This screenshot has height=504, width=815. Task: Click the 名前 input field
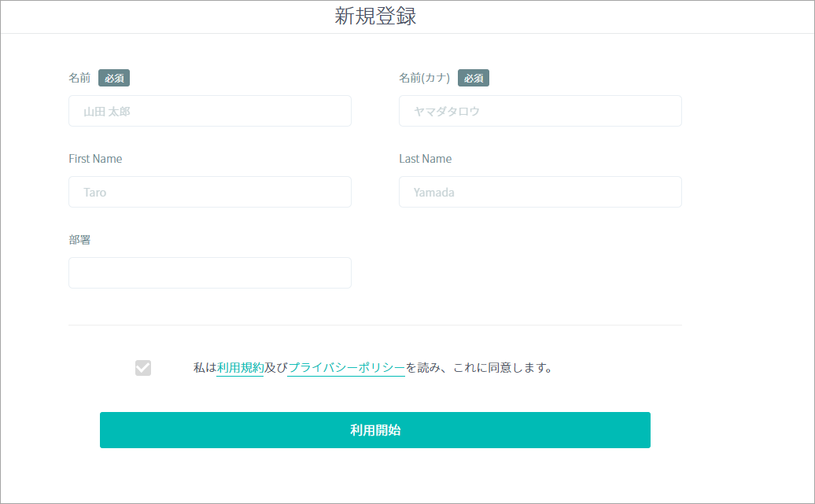pyautogui.click(x=210, y=111)
